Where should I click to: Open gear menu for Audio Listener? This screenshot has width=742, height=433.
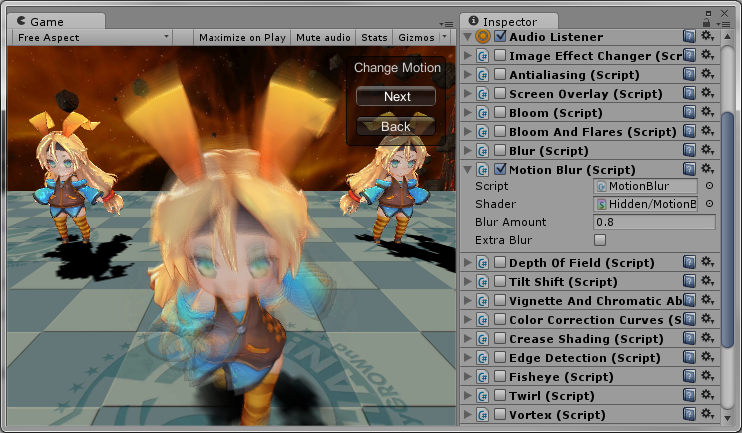coord(707,36)
